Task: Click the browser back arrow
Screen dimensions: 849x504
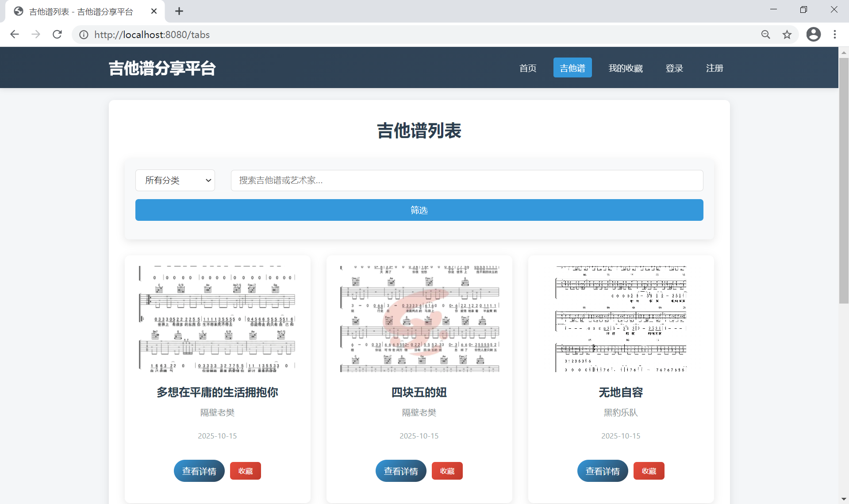Action: [15, 35]
